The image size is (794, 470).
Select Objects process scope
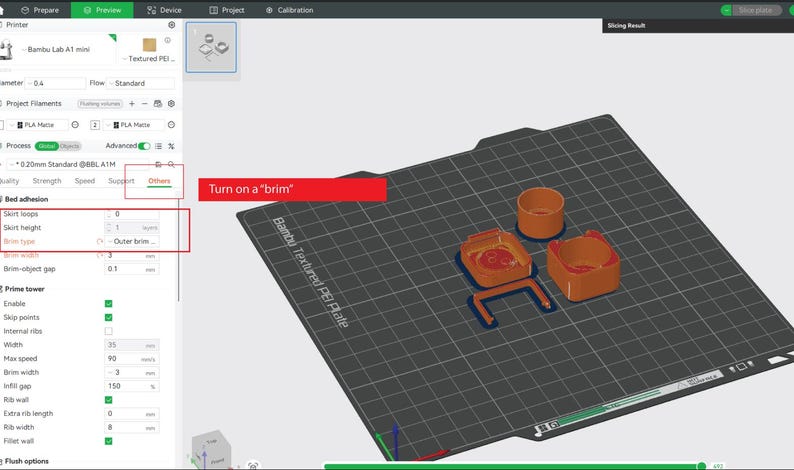pyautogui.click(x=70, y=146)
